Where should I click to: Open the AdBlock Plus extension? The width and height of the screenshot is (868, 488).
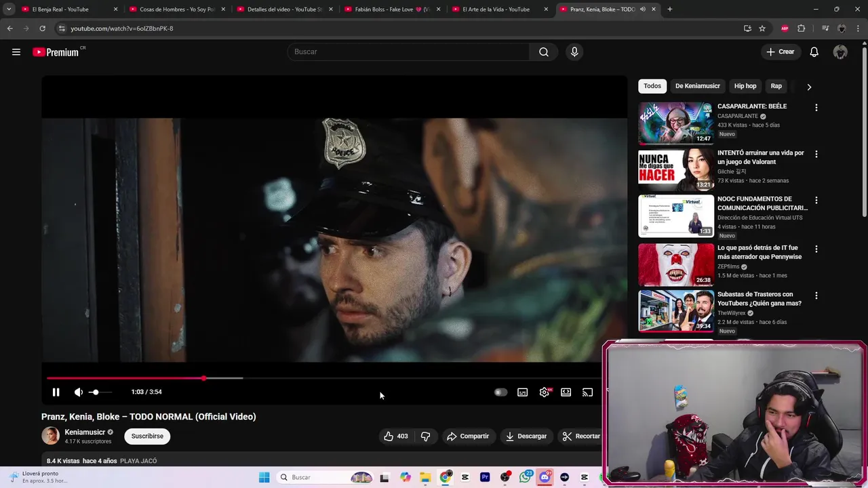point(785,28)
